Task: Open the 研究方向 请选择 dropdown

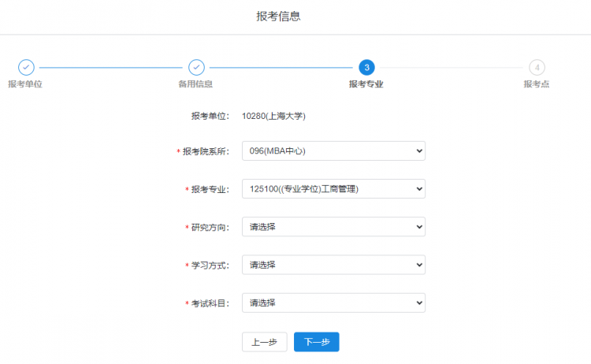Action: [x=333, y=227]
